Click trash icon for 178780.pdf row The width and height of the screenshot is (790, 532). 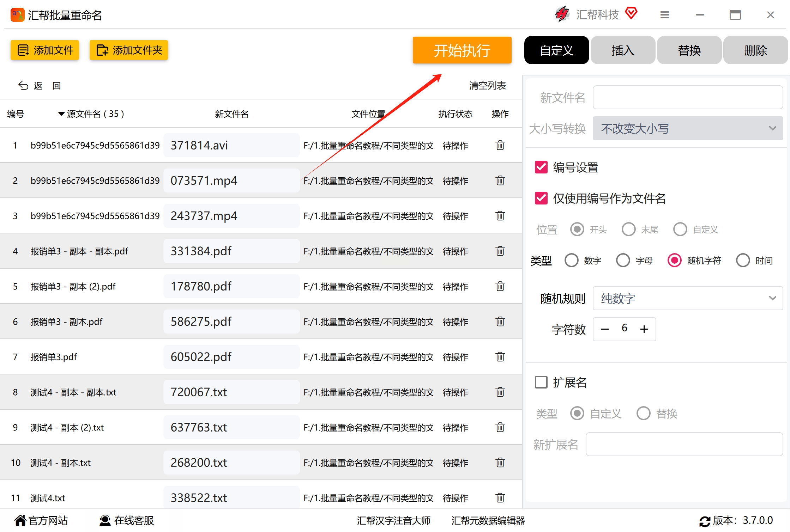point(500,286)
